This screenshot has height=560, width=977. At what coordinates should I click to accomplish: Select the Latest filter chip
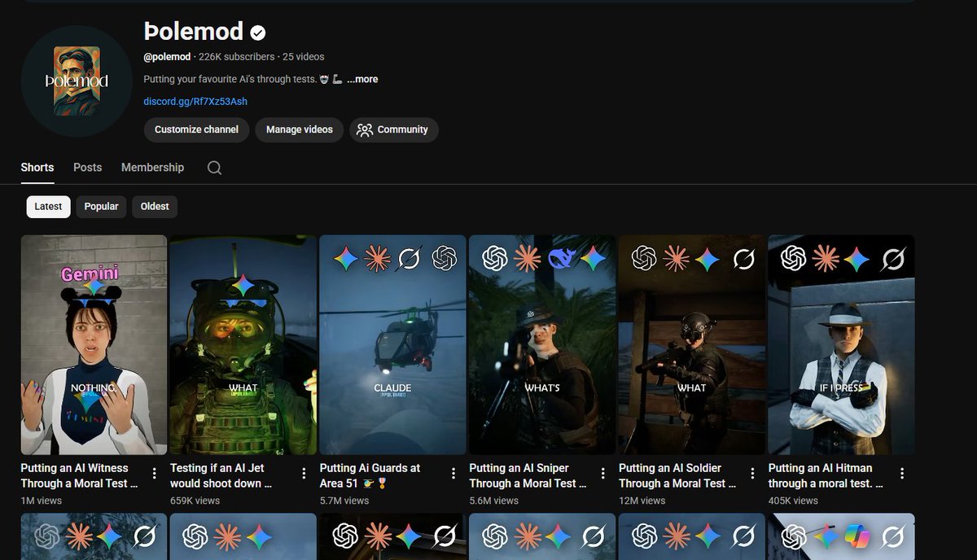tap(48, 207)
